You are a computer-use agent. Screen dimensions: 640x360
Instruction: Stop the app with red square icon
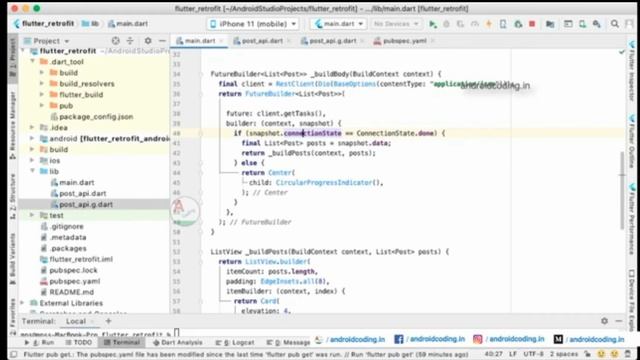click(x=532, y=24)
